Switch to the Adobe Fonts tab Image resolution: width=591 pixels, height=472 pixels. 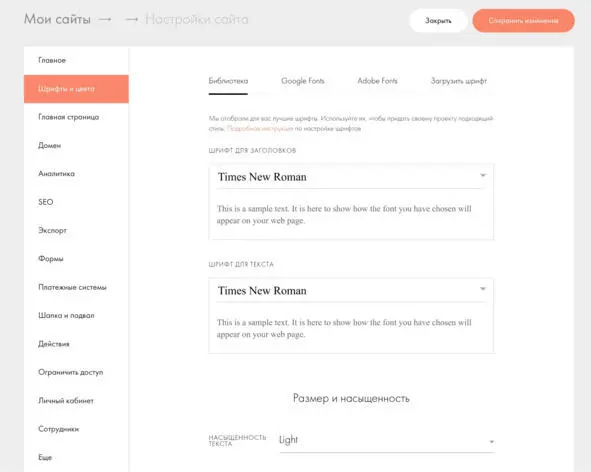[377, 81]
